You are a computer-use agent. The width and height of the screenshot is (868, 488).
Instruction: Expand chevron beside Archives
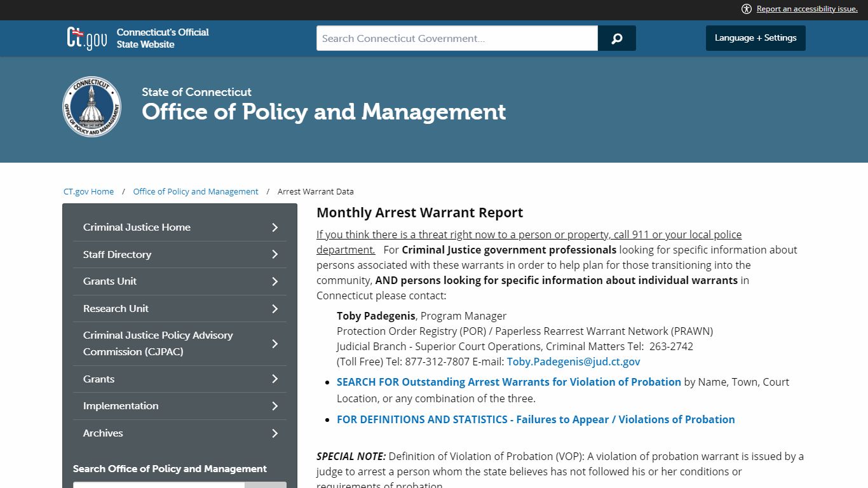275,433
